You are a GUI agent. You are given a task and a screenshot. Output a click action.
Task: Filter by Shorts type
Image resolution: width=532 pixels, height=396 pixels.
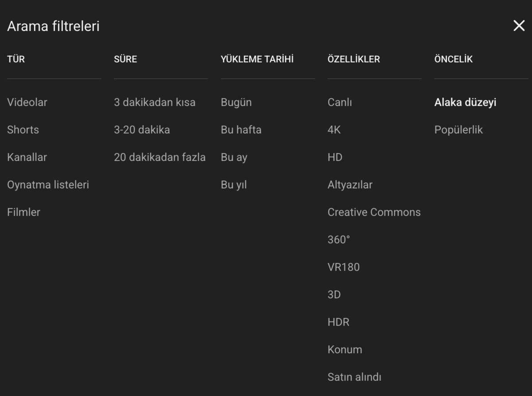tap(23, 130)
